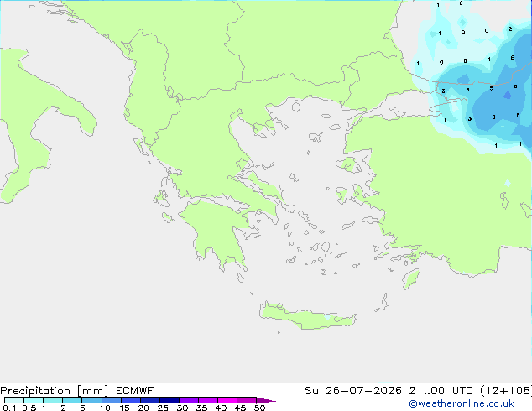Click the legend scale label '45'
This screenshot has height=411, width=532.
pyautogui.click(x=241, y=408)
